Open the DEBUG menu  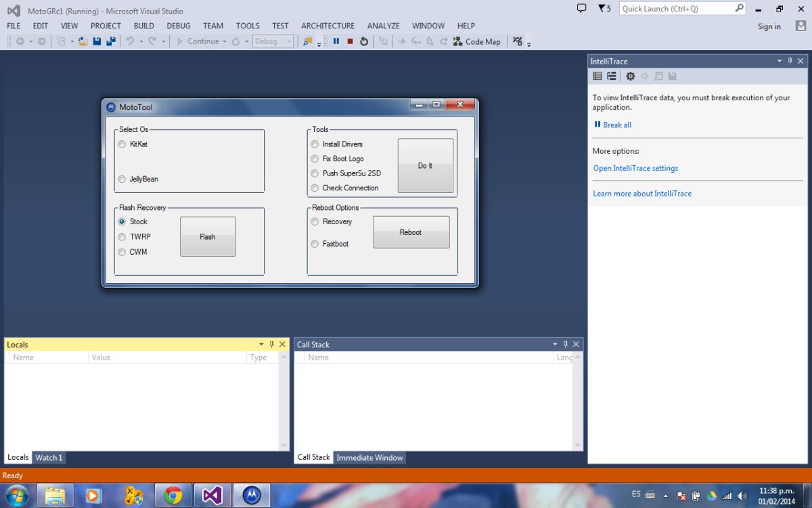click(x=178, y=26)
